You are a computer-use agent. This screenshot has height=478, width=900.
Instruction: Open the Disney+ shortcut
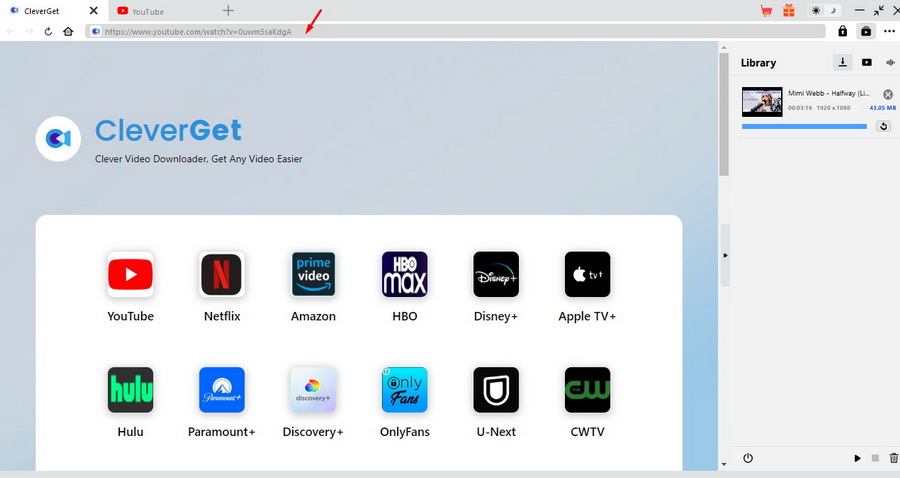tap(496, 274)
